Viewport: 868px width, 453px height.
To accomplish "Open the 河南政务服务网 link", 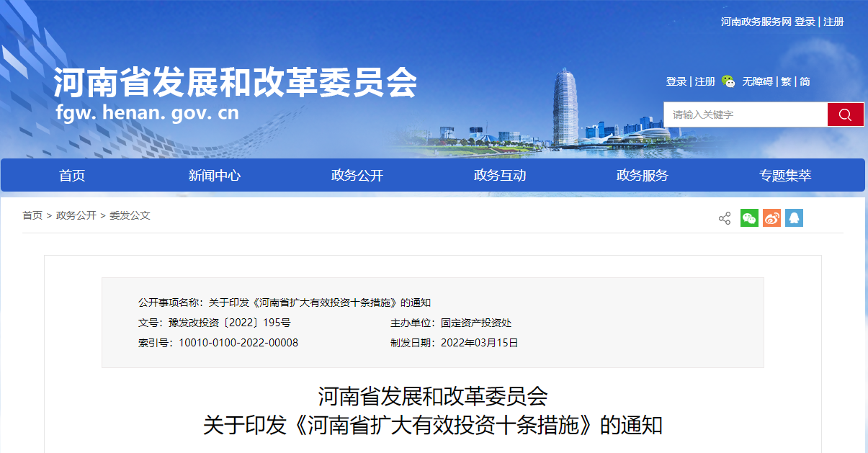I will (756, 22).
